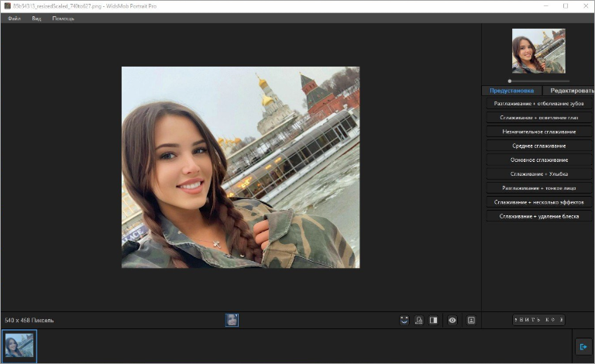Click the portrait silhouette icon in bottom toolbar

[419, 320]
